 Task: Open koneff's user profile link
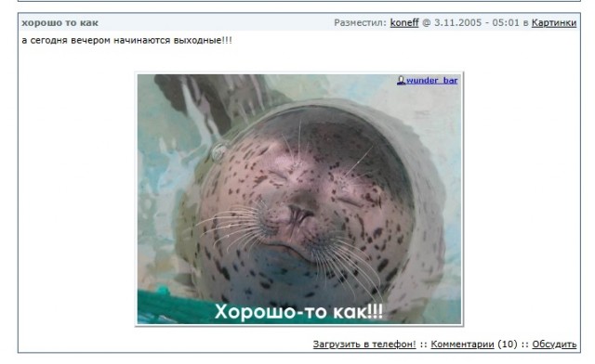404,22
